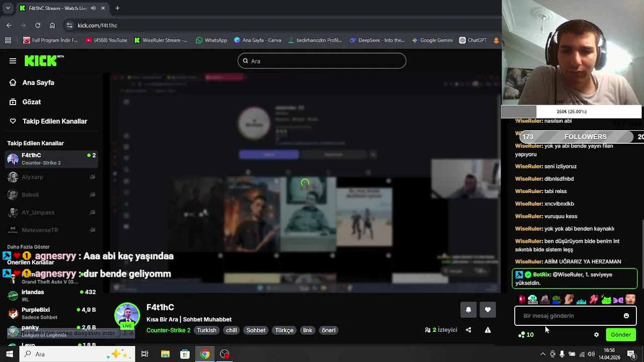This screenshot has width=644, height=362.
Task: Open the ChatGPT bookmark
Action: point(473,40)
